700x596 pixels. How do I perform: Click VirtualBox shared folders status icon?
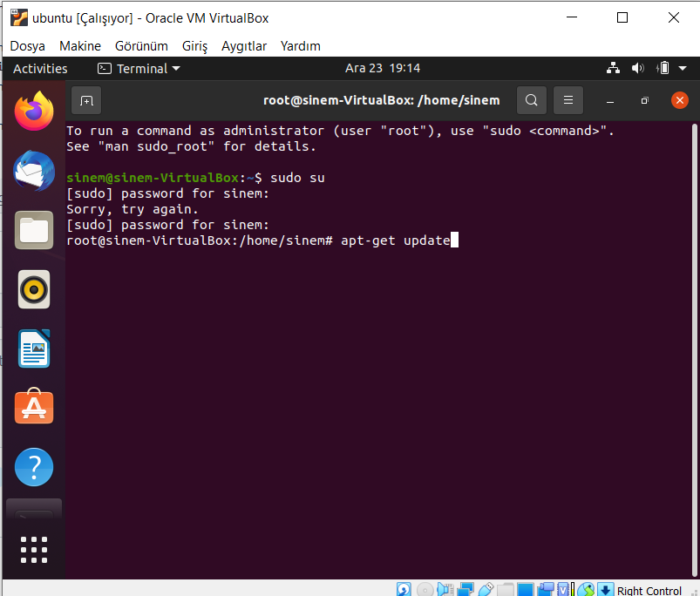click(506, 589)
